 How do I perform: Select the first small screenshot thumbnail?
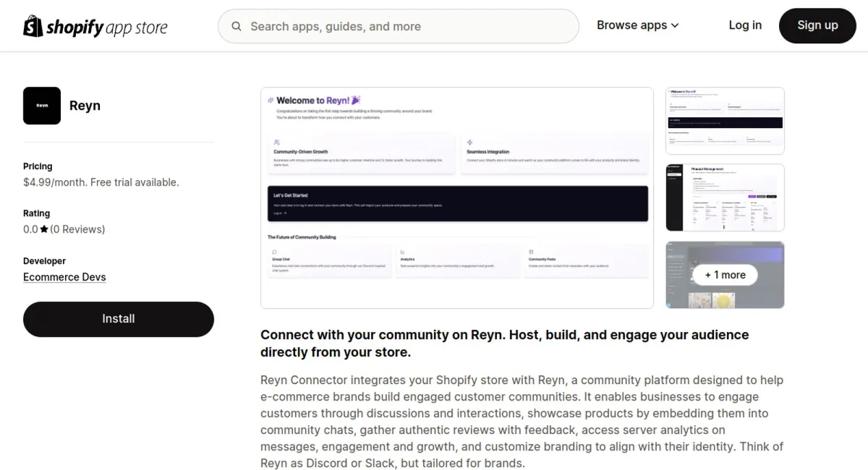click(724, 121)
